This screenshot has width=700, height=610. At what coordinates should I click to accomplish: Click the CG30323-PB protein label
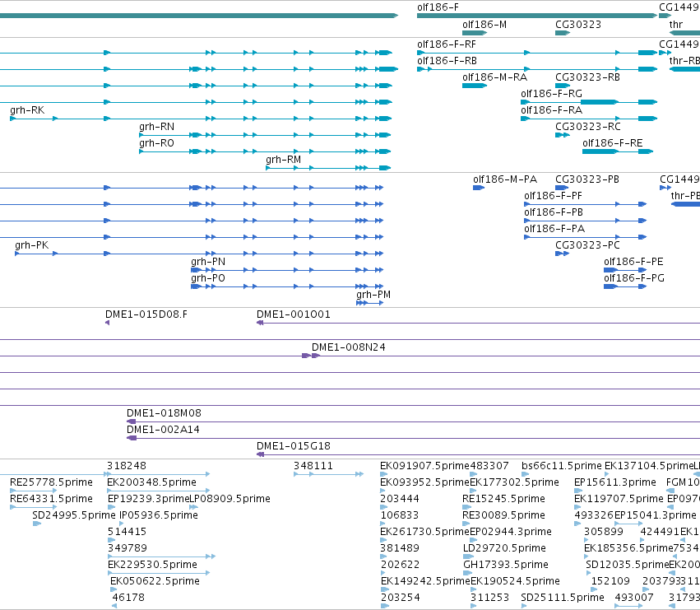point(587,179)
